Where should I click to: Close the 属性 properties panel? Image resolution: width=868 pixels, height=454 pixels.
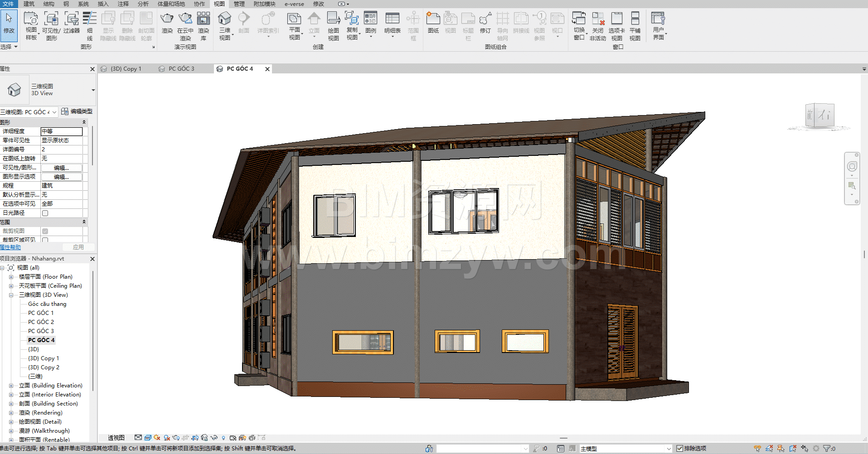click(92, 69)
